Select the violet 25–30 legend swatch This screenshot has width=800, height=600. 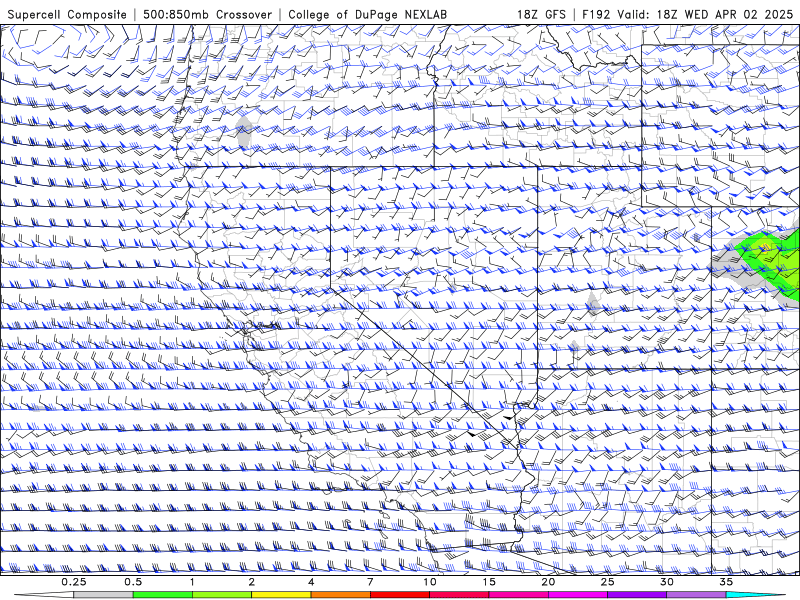(636, 595)
